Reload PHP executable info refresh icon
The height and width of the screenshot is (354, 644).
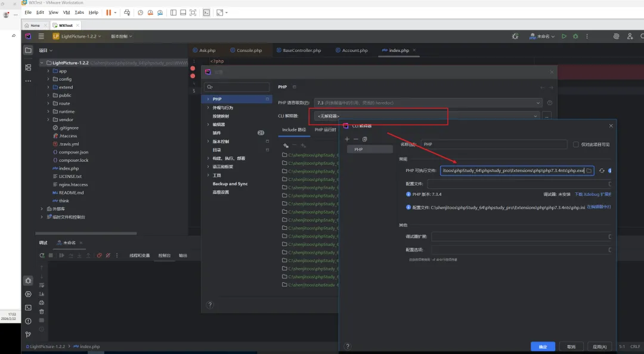click(x=602, y=170)
